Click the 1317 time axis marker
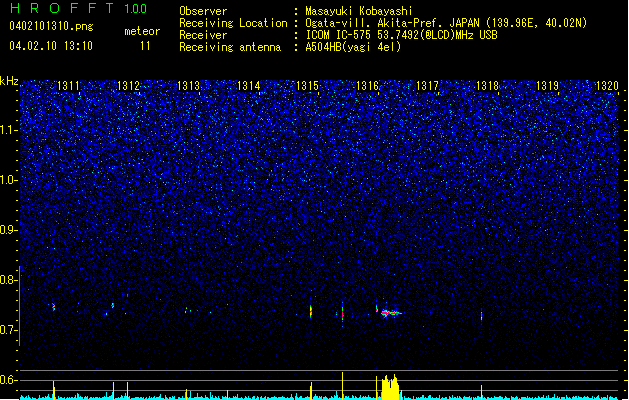This screenshot has height=400, width=629. pyautogui.click(x=428, y=86)
